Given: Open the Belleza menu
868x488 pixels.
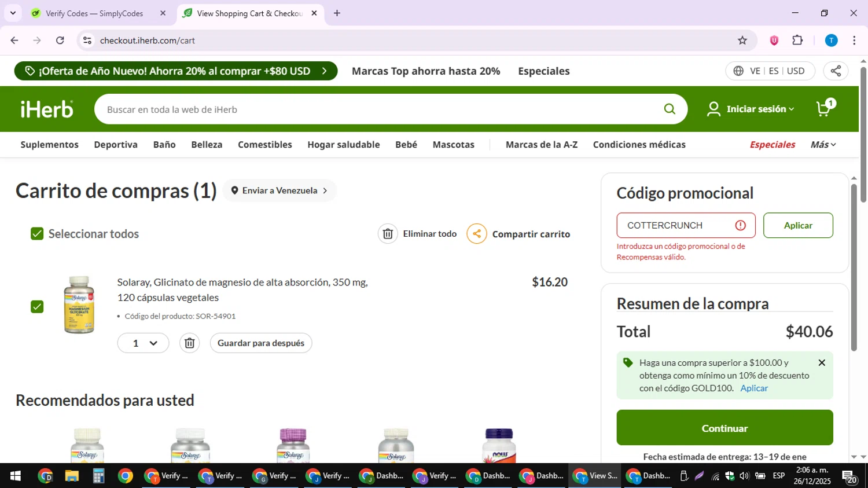Looking at the screenshot, I should 207,144.
